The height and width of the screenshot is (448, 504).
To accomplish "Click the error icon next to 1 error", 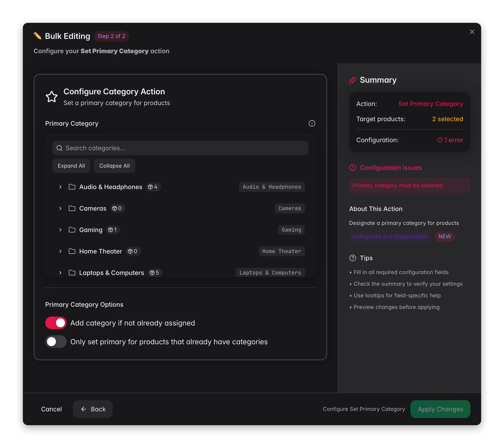I will pyautogui.click(x=440, y=140).
